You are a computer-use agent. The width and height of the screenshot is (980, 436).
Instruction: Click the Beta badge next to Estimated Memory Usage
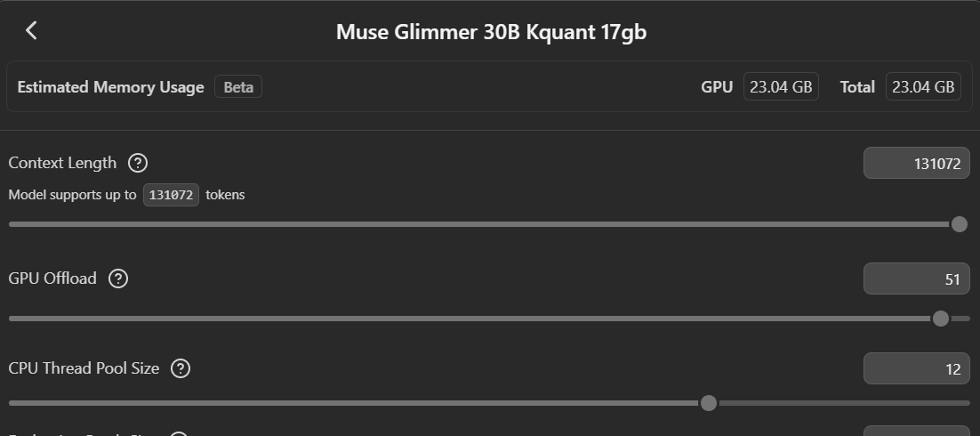(238, 87)
